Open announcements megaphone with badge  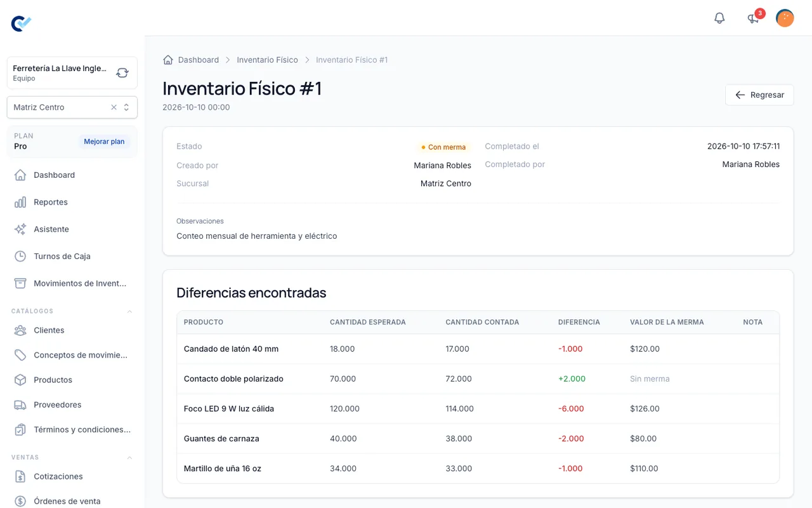click(754, 18)
